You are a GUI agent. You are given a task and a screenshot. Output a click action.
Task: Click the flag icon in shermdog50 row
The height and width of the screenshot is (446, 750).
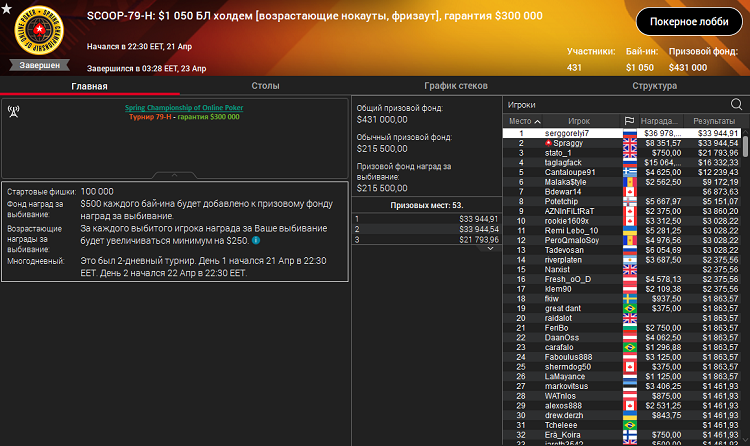[629, 367]
